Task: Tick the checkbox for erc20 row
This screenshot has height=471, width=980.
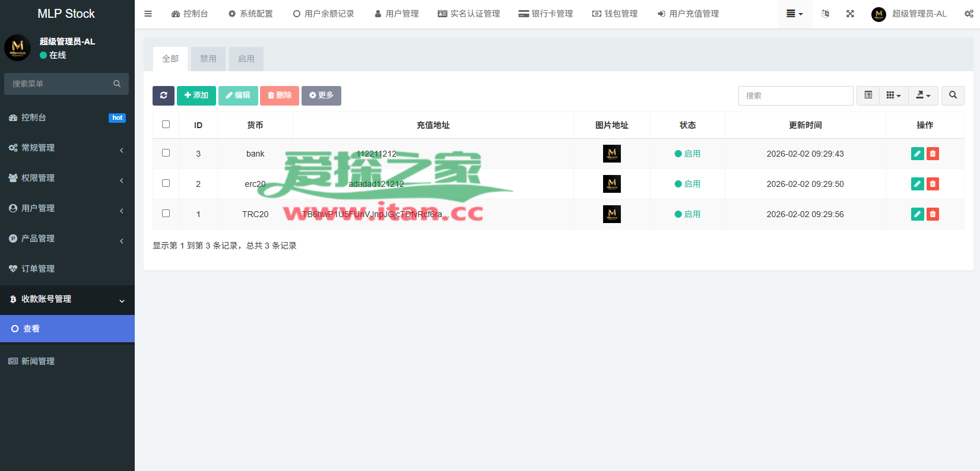Action: coord(166,183)
